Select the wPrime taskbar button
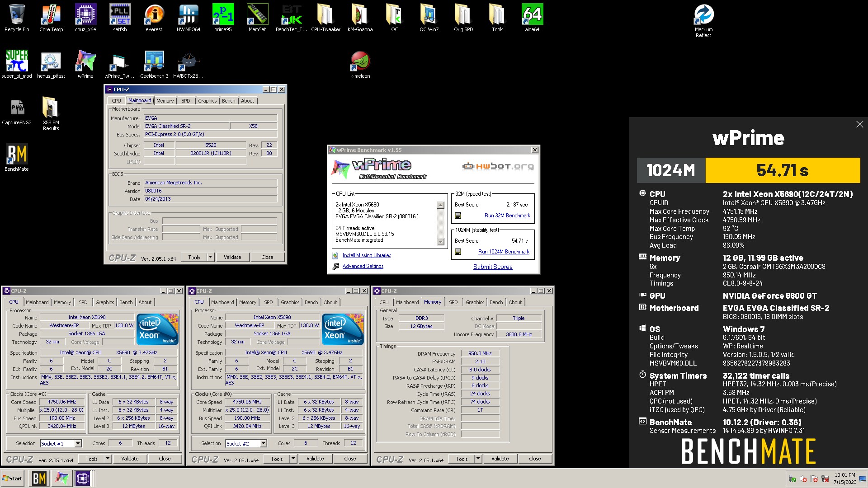This screenshot has width=868, height=488. click(61, 479)
